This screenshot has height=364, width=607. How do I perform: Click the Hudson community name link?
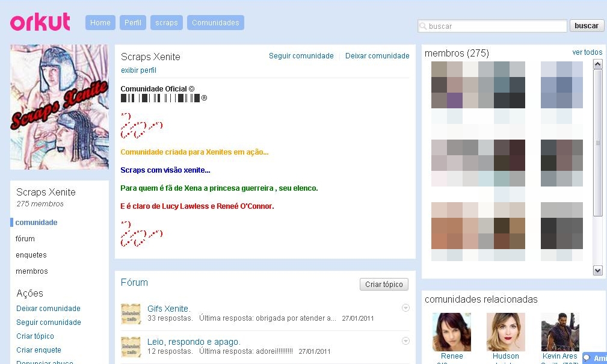click(505, 356)
